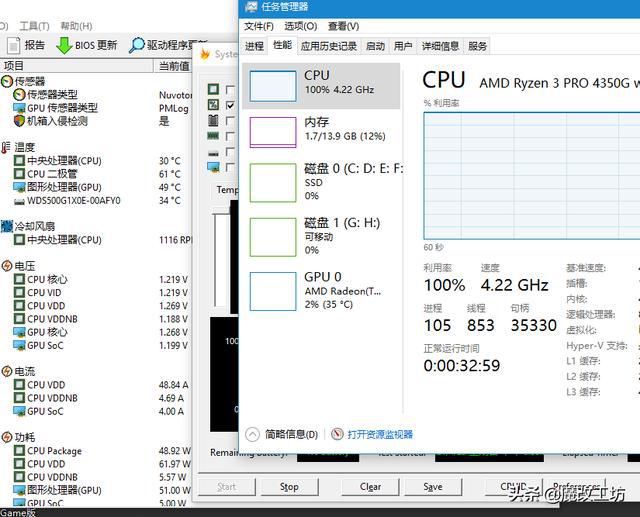
Task: Click the drive icon beside WDS500G1X0E-00AFY0
Action: click(x=19, y=202)
